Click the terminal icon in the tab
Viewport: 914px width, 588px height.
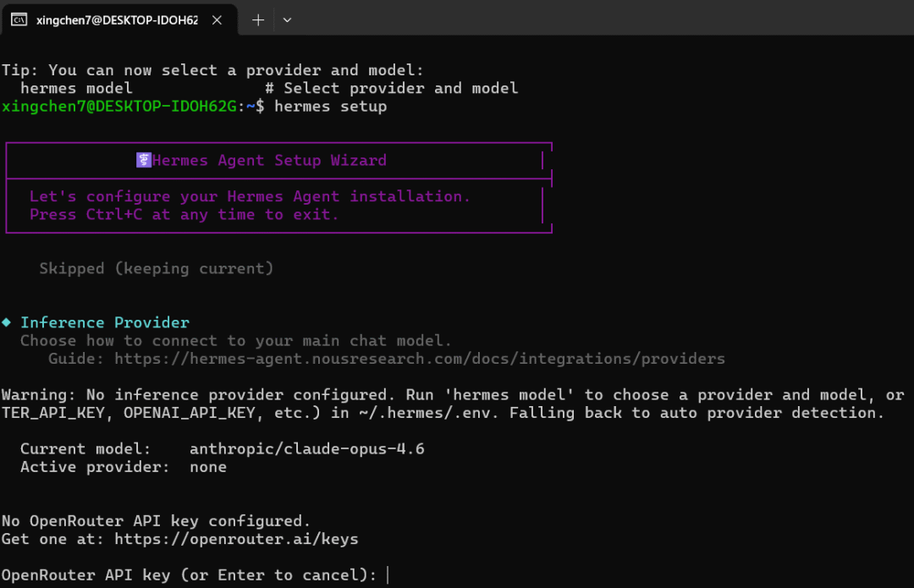(19, 20)
